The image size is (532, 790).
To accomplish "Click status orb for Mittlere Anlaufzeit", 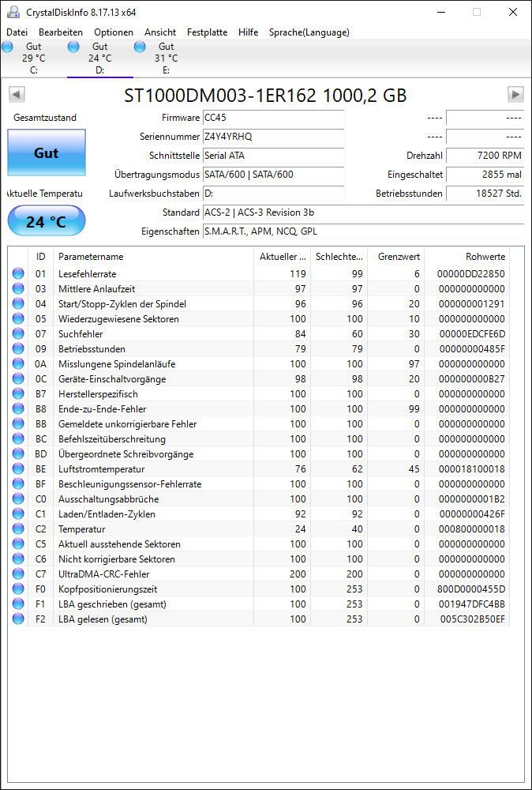I will (x=18, y=288).
